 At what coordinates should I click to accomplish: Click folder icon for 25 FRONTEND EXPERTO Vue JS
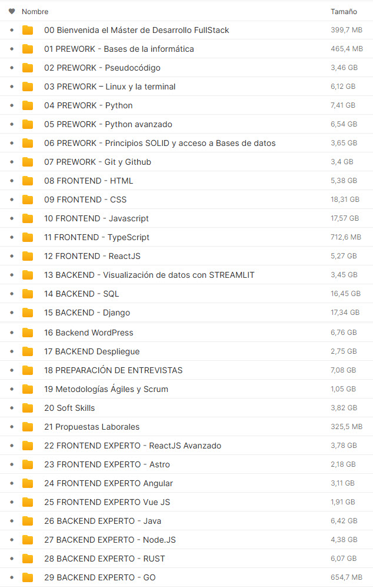(x=28, y=501)
